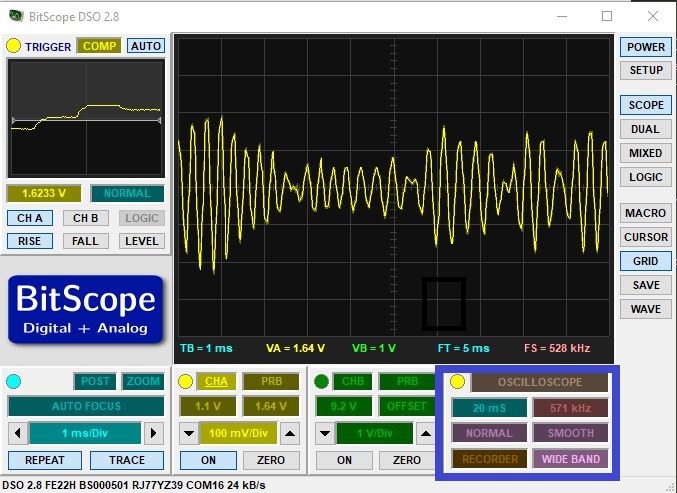Viewport: 677px width, 493px height.
Task: Click the green channel B indicator light
Action: [321, 382]
